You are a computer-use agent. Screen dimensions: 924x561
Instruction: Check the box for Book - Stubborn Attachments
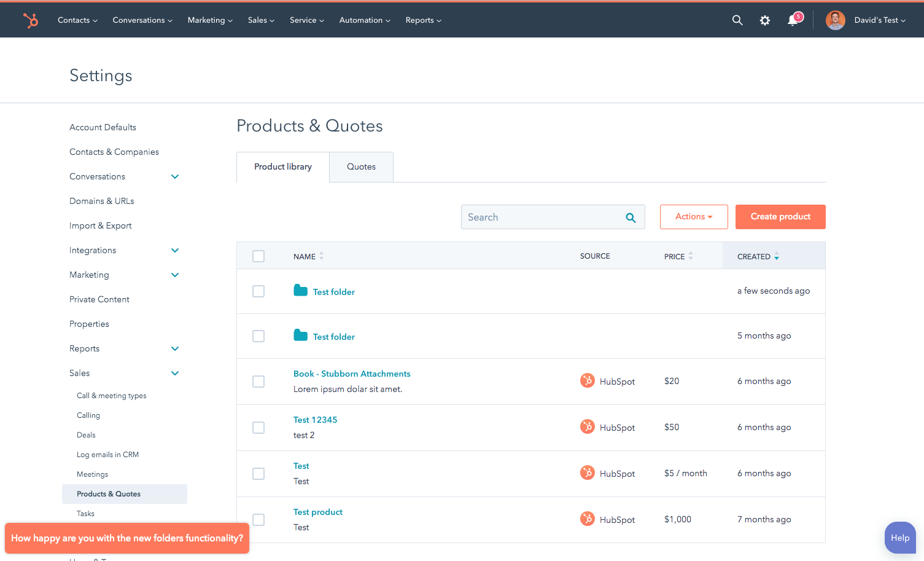[258, 382]
